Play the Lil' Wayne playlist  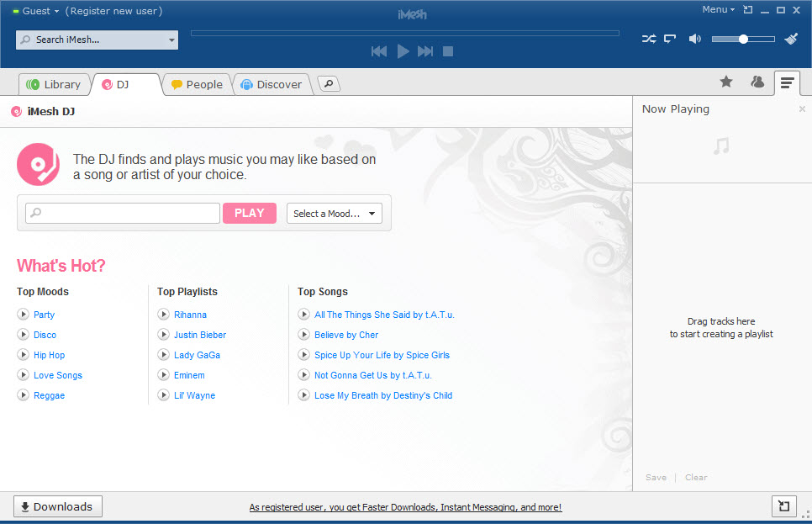[x=163, y=395]
